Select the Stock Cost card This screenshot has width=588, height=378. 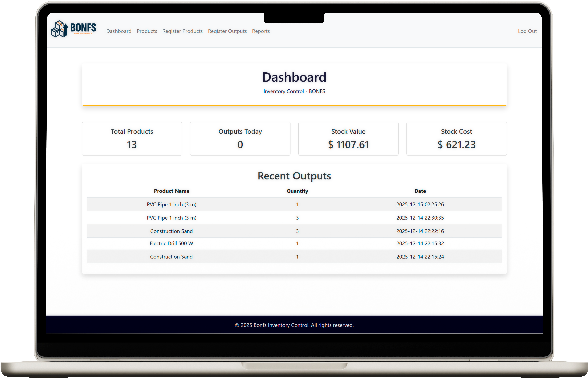456,138
